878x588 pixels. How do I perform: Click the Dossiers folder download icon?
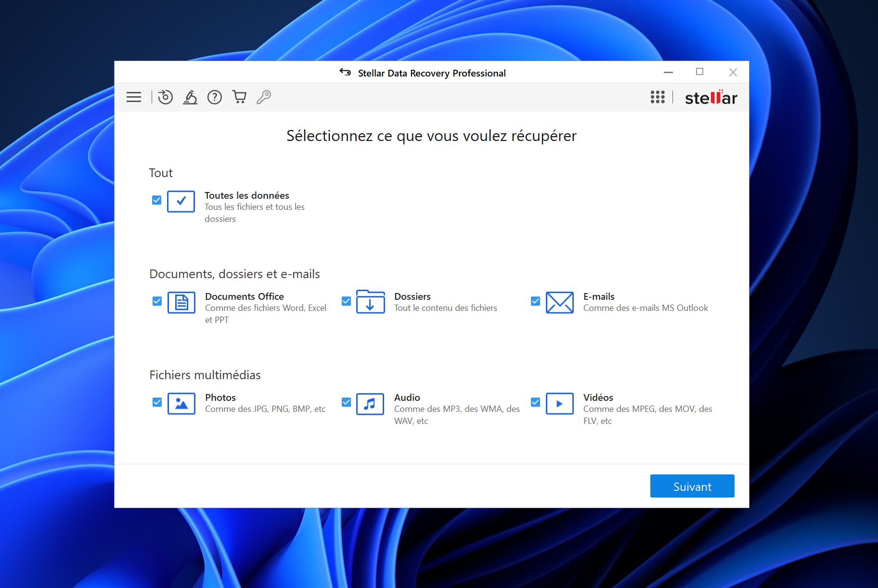coord(370,302)
